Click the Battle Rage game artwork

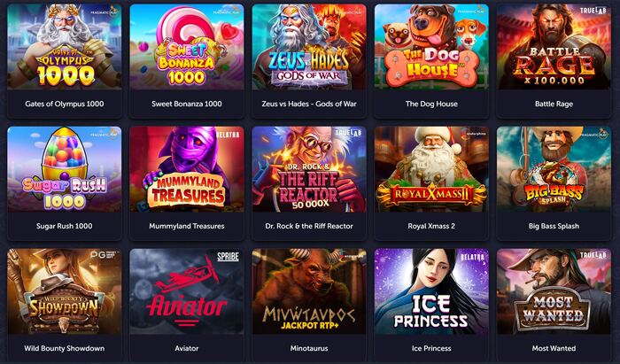pos(554,47)
